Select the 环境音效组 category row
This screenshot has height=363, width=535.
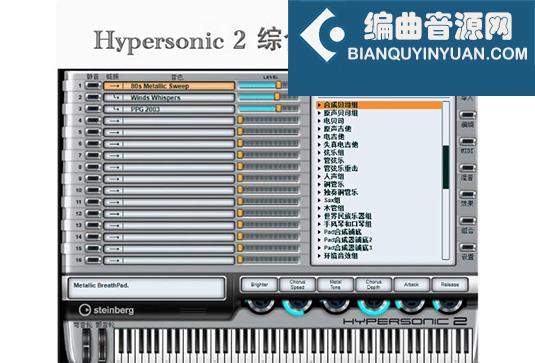(x=379, y=256)
